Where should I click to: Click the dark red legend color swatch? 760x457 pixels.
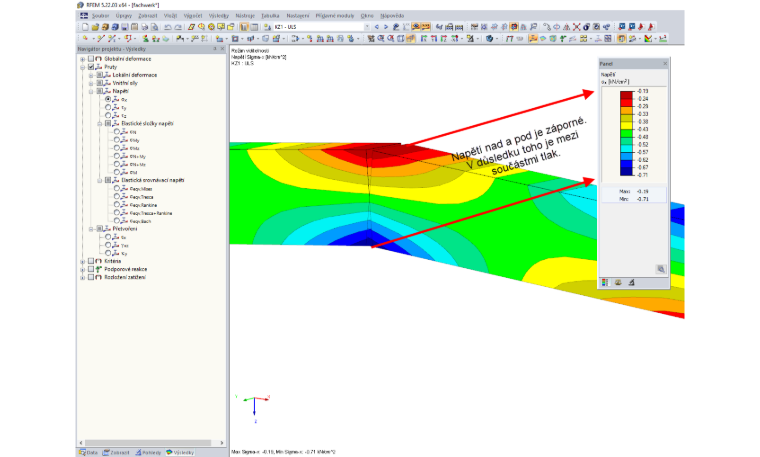pos(626,95)
